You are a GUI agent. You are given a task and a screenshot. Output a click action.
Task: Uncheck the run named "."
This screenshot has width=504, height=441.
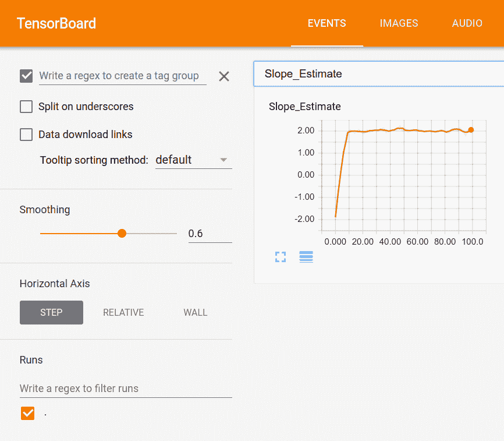(27, 413)
